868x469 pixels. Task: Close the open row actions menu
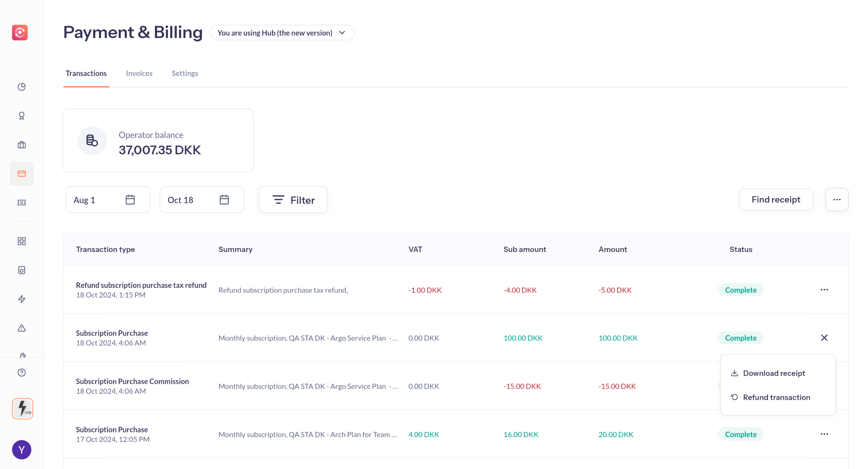[824, 338]
